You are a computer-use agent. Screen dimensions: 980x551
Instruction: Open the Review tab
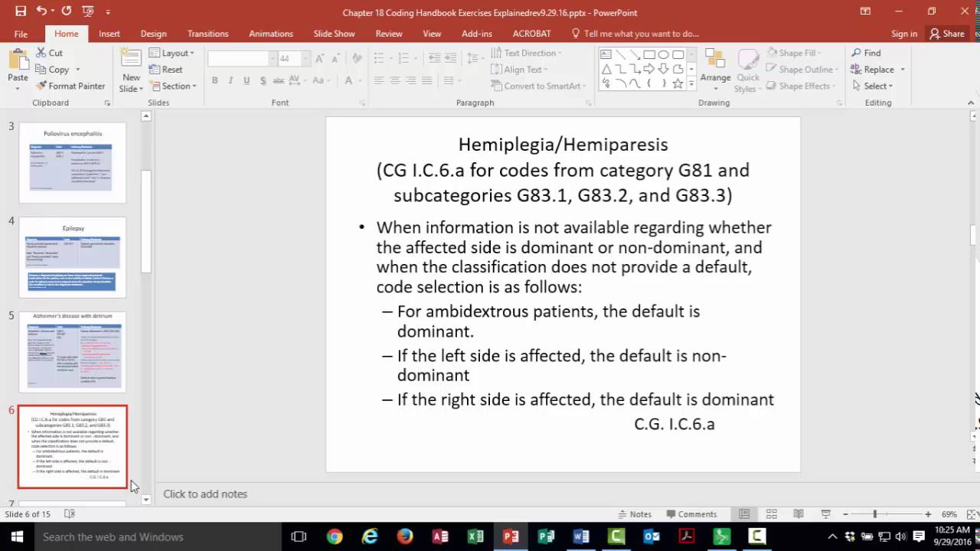388,34
